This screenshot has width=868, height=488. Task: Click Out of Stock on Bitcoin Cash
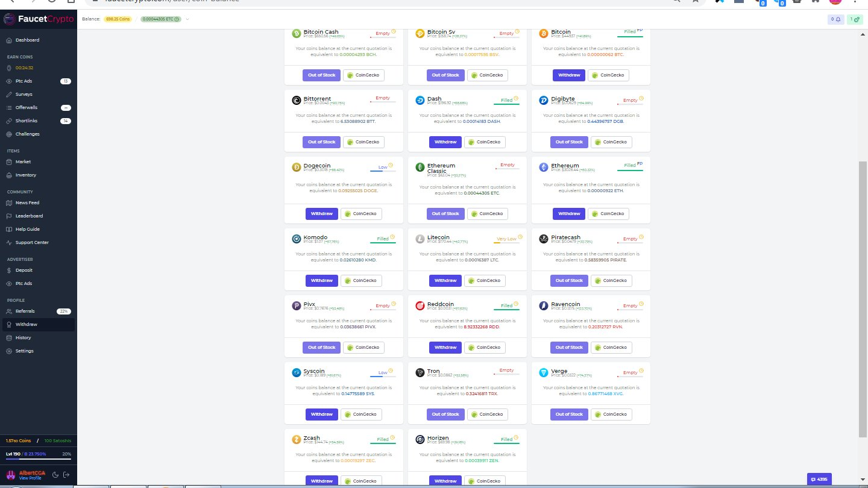(x=321, y=75)
